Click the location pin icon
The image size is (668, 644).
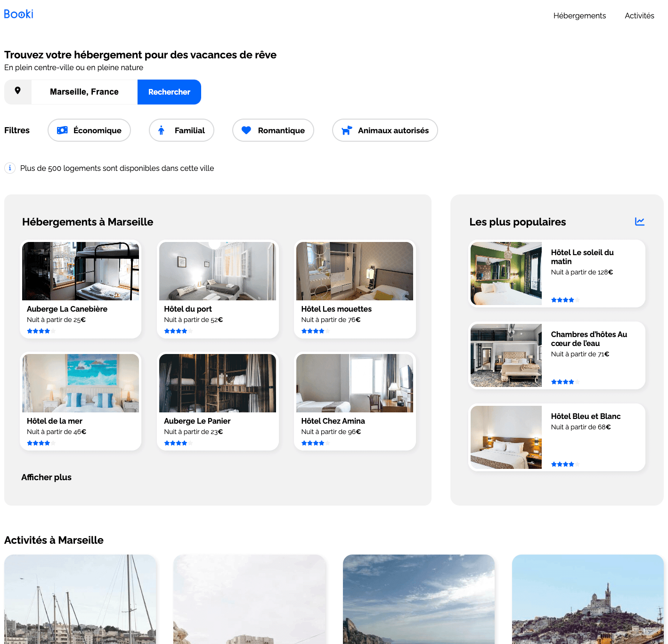click(18, 91)
